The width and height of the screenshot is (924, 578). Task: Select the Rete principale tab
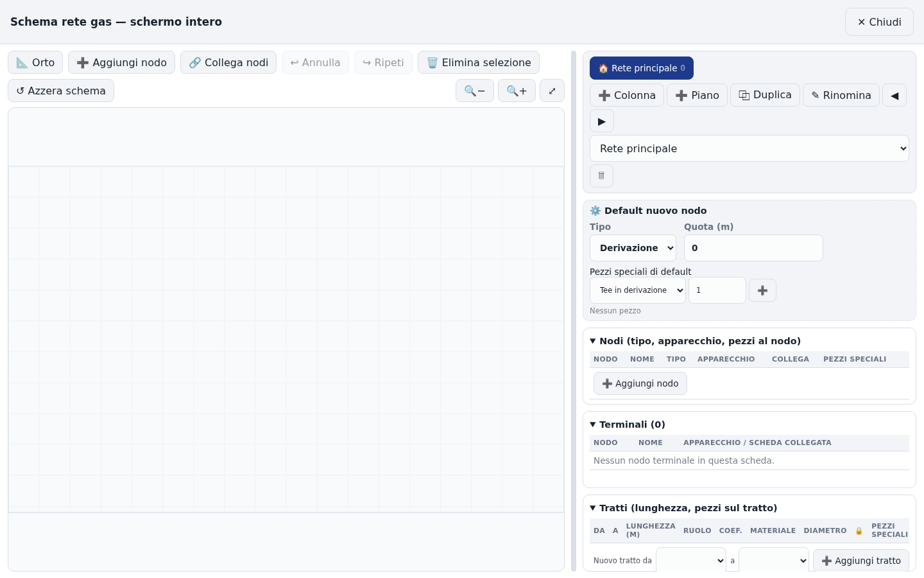pyautogui.click(x=642, y=68)
